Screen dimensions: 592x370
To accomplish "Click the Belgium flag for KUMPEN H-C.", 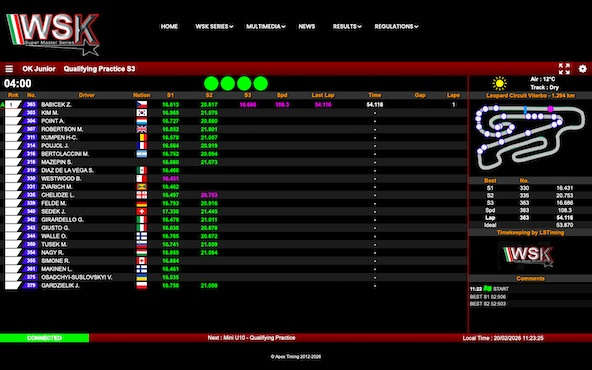I will coord(142,137).
